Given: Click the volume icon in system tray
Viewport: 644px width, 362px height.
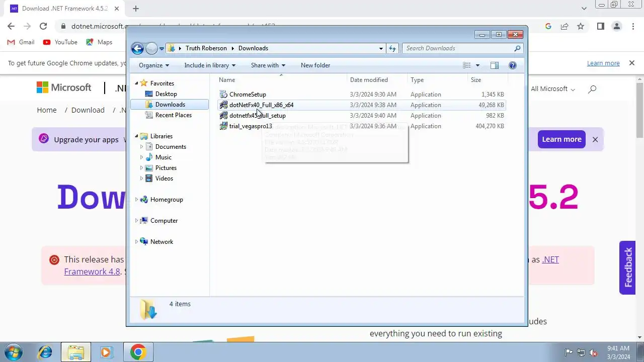Looking at the screenshot, I should 593,352.
